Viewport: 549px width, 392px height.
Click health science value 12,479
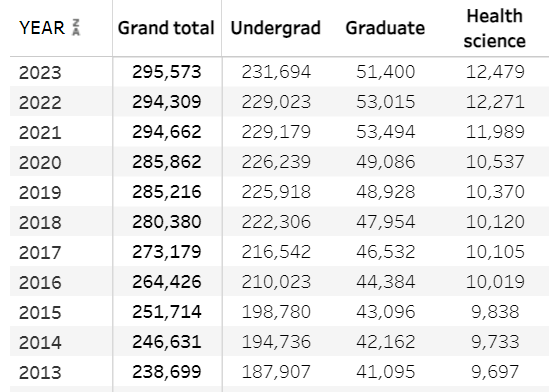[495, 72]
